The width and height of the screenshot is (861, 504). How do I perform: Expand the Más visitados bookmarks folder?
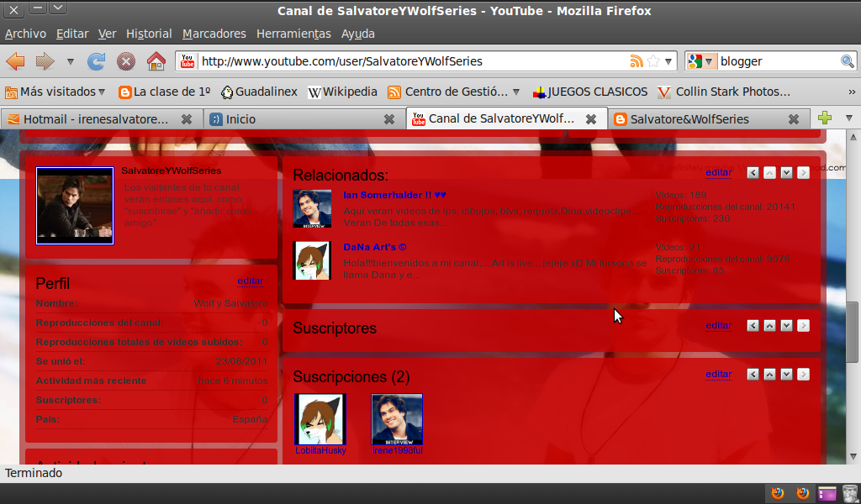(55, 92)
